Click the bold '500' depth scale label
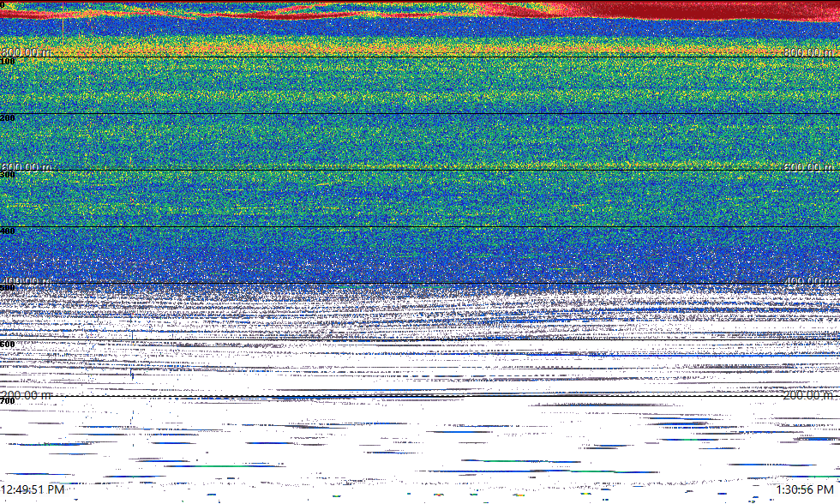 pos(8,288)
